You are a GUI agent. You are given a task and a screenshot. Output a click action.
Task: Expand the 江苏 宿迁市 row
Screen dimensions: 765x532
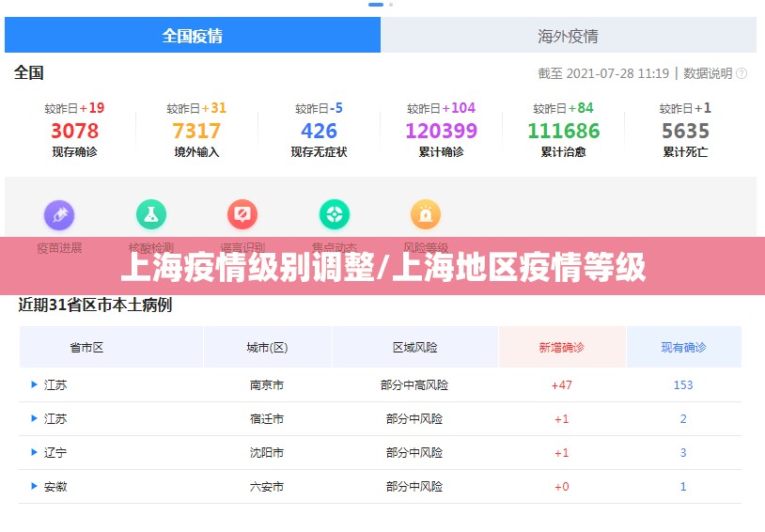click(x=35, y=418)
